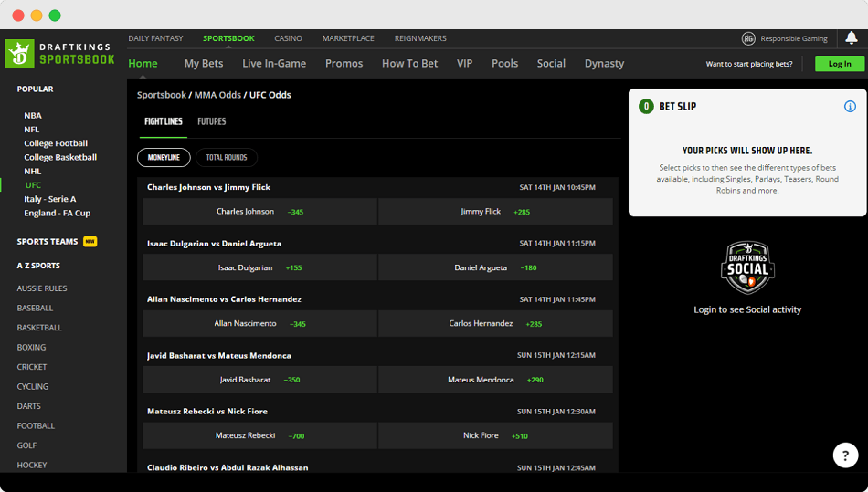This screenshot has height=492, width=868.
Task: Pick Mateusz Rebecki at -700
Action: tap(259, 435)
